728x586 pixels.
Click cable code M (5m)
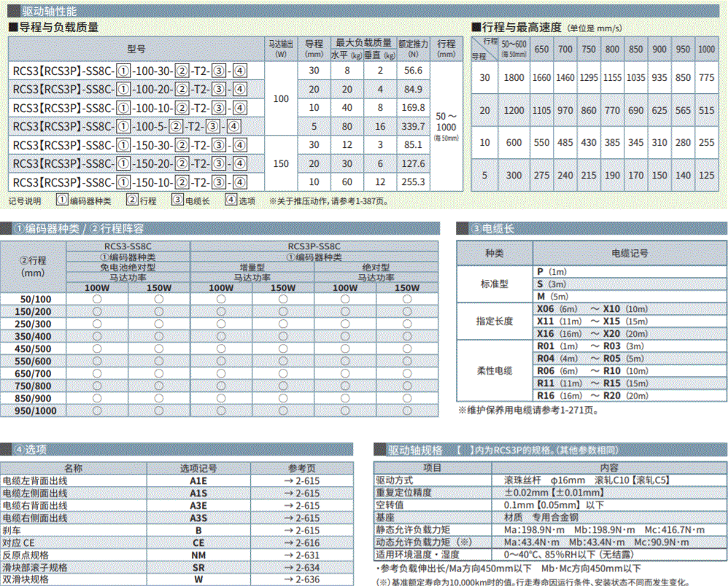(552, 297)
